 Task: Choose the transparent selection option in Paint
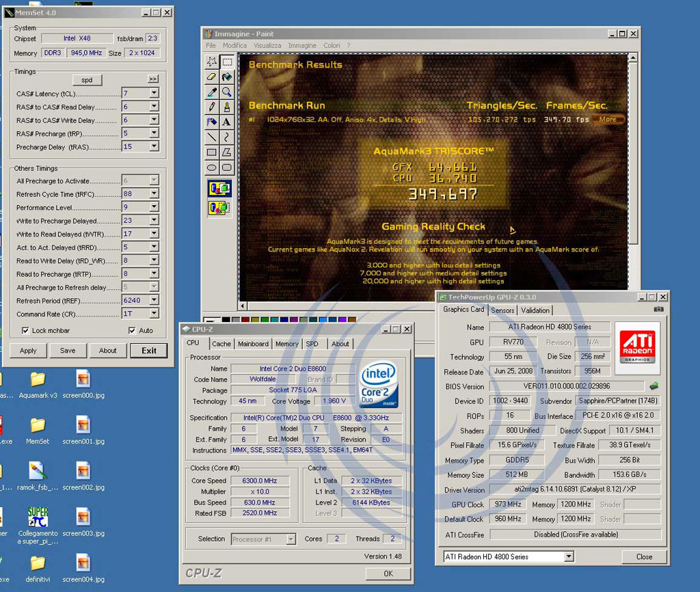coord(219,208)
